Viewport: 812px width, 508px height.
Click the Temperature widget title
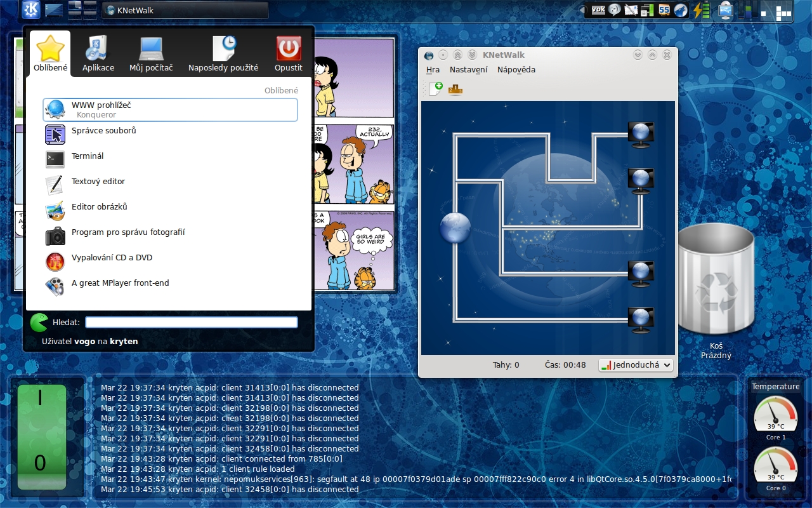775,387
